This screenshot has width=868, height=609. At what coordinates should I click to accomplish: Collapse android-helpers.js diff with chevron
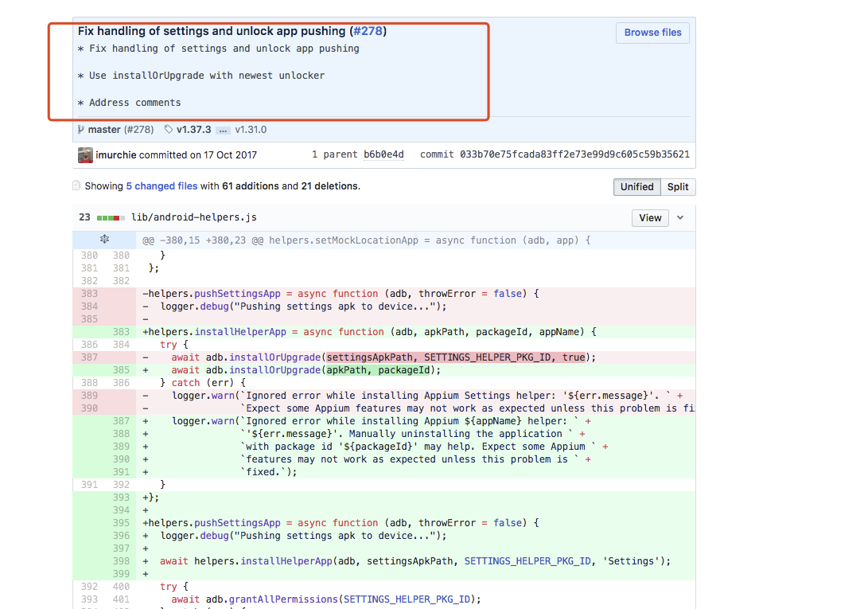[x=680, y=218]
